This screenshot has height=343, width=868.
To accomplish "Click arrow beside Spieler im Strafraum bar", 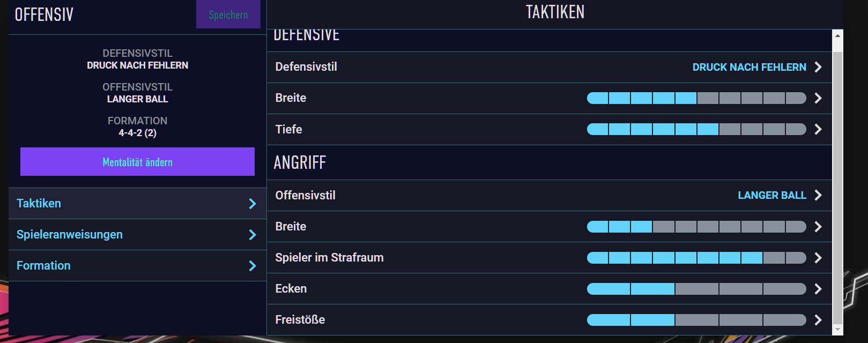I will [x=818, y=258].
